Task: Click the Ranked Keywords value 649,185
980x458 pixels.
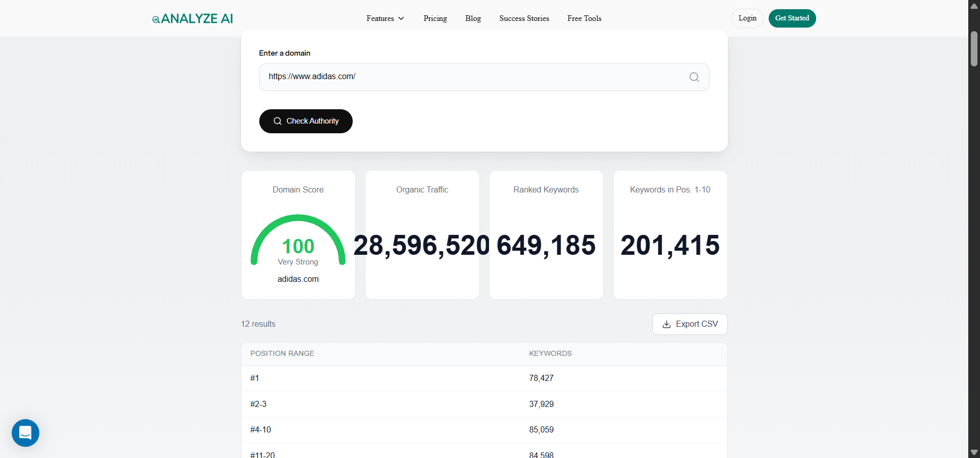Action: point(546,245)
